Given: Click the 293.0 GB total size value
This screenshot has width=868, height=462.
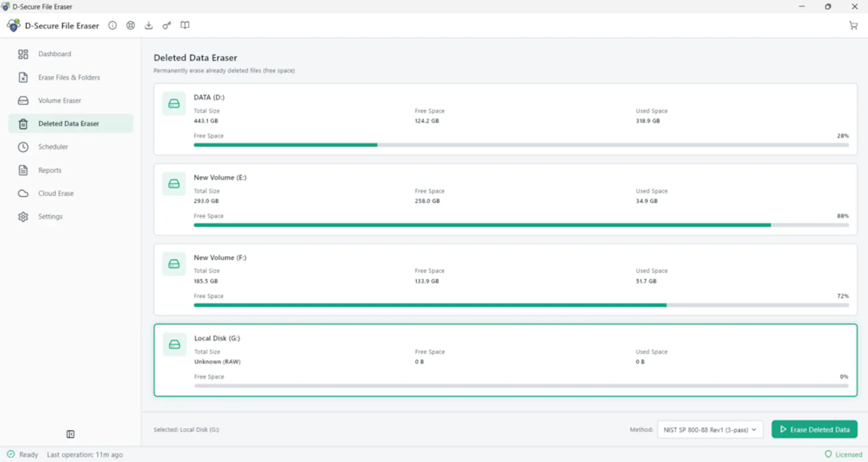Looking at the screenshot, I should [206, 201].
